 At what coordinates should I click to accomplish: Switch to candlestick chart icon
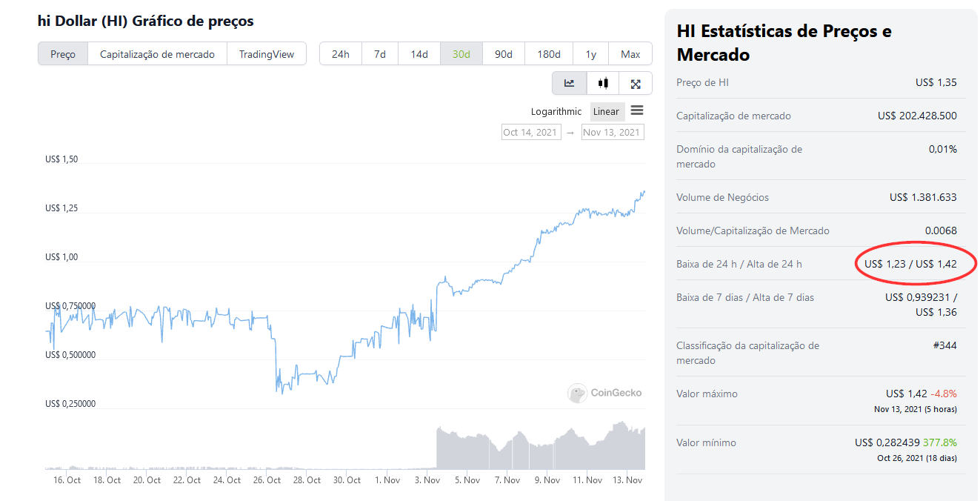603,84
